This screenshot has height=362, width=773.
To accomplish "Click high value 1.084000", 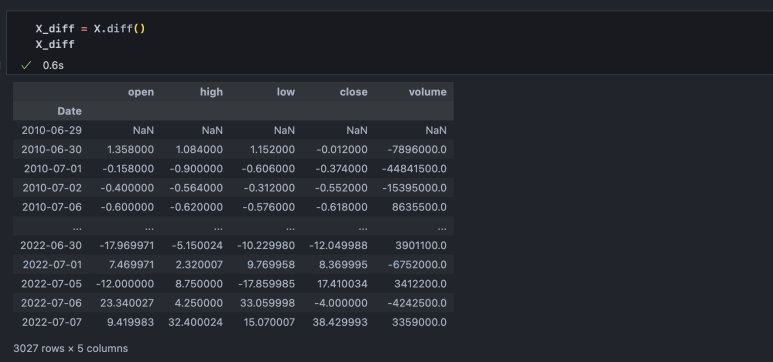I will click(199, 149).
